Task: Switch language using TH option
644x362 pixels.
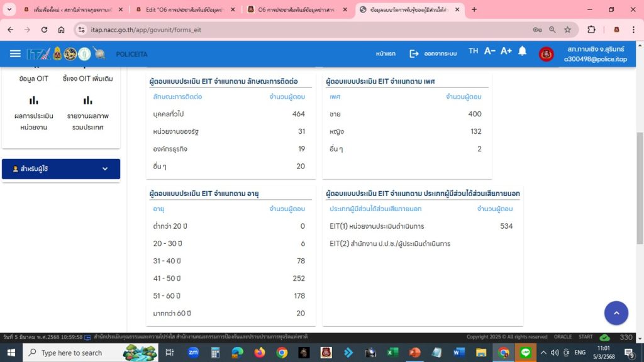Action: 473,52
